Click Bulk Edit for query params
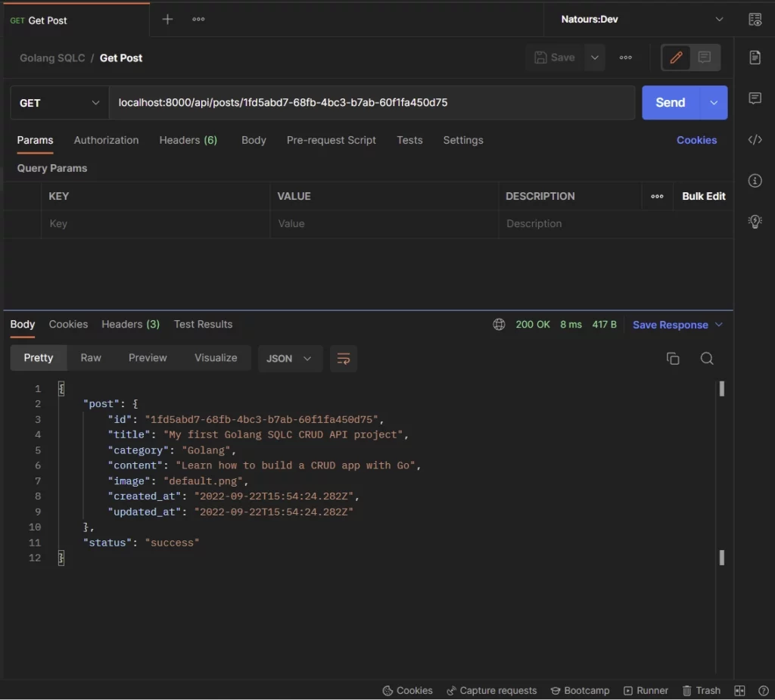This screenshot has height=700, width=775. point(703,196)
